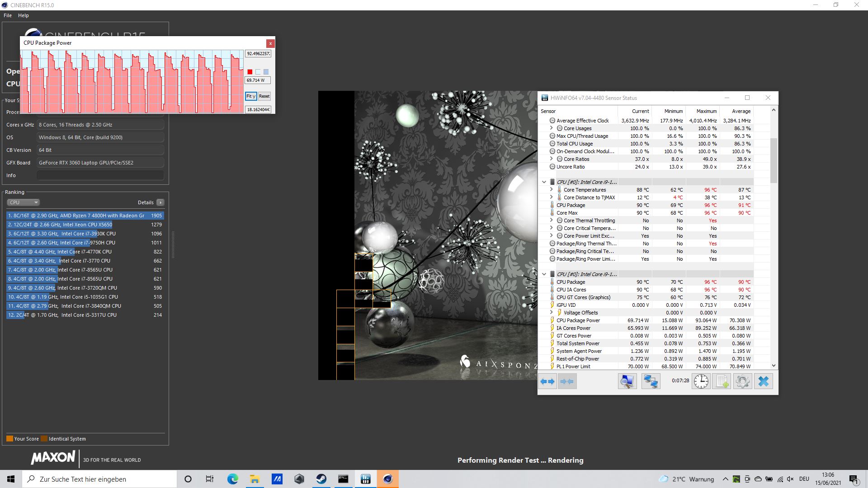Expand the Core Usages row
Image resolution: width=868 pixels, height=488 pixels.
[551, 128]
